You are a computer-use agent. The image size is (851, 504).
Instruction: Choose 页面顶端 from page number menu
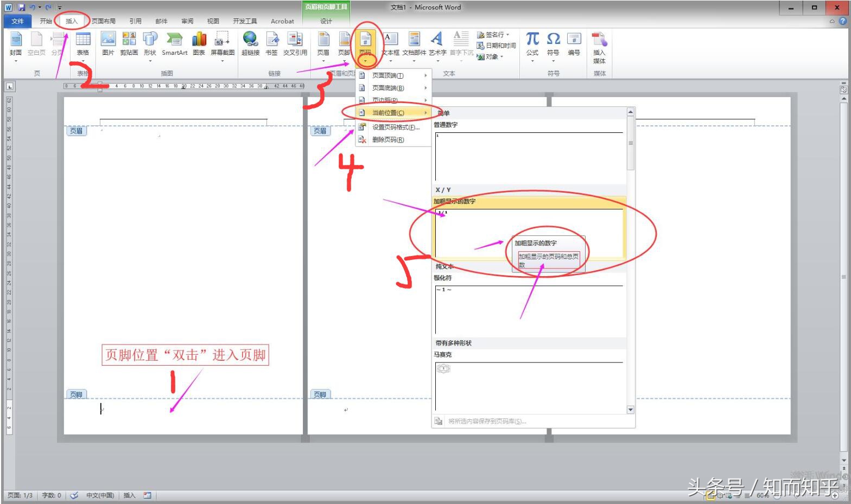(393, 75)
